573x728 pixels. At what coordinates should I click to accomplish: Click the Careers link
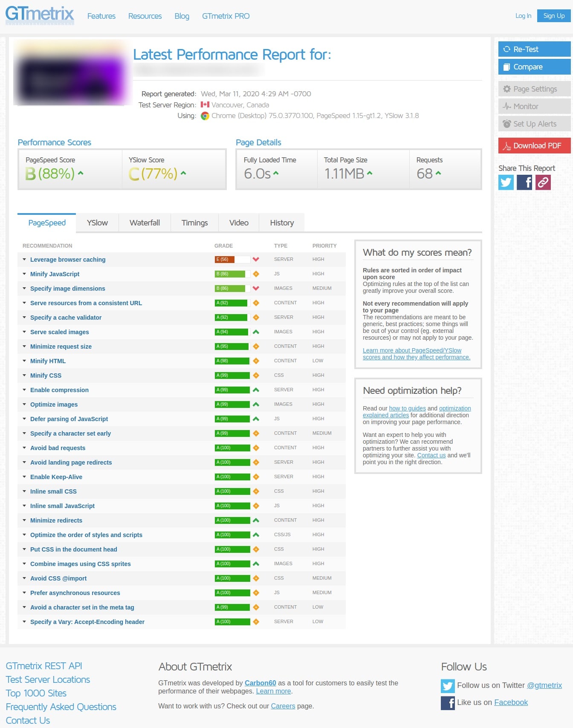pyautogui.click(x=283, y=706)
